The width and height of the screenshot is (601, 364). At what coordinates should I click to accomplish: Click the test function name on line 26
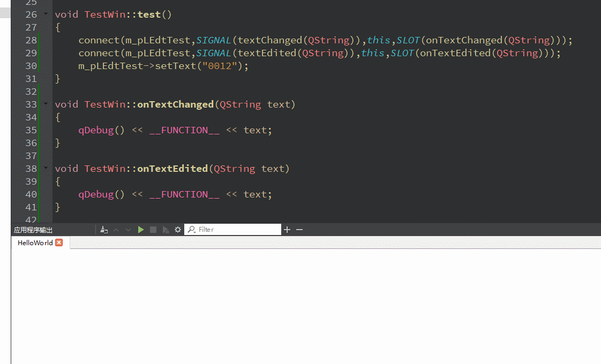[149, 14]
